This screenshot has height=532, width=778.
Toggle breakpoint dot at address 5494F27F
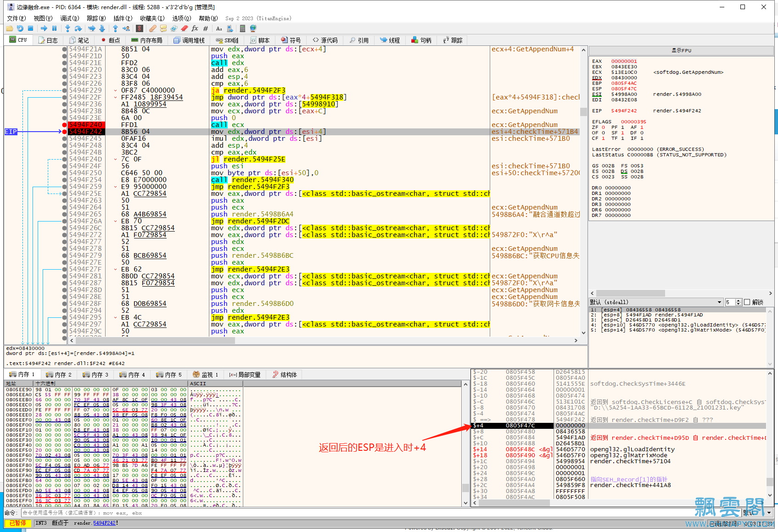pyautogui.click(x=64, y=269)
